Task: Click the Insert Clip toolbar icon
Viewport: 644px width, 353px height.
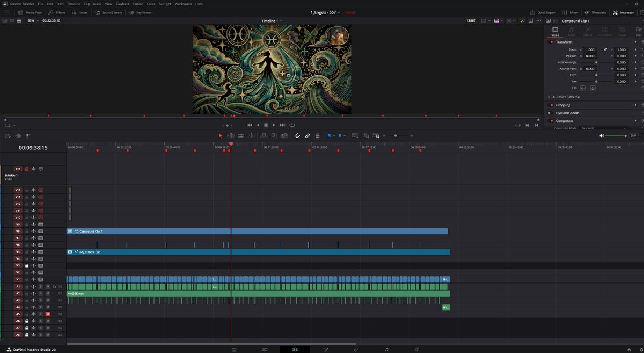Action: [x=264, y=136]
